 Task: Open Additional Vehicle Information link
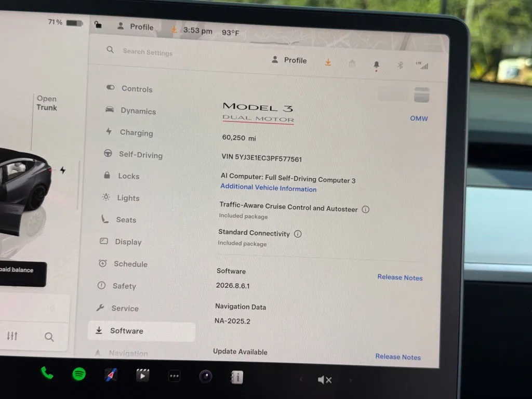269,188
